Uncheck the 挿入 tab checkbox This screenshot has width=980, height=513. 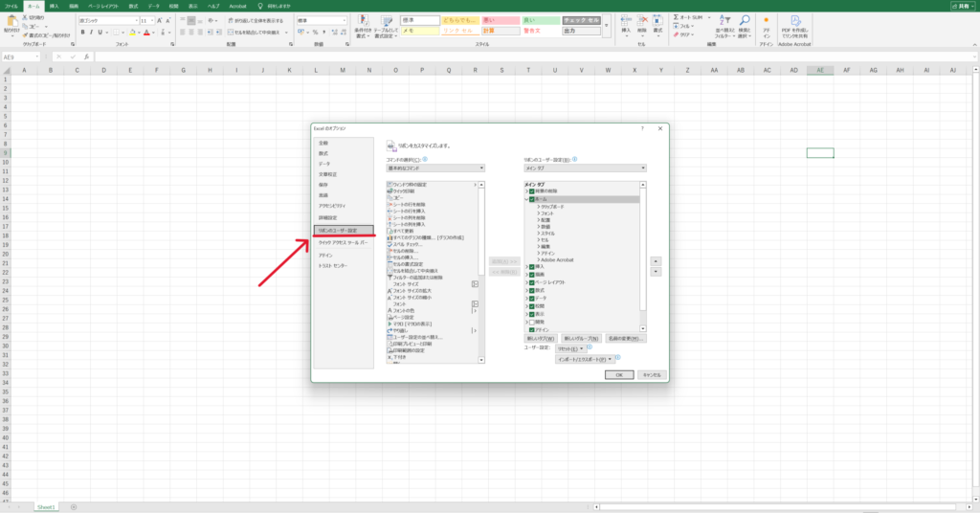(x=532, y=266)
